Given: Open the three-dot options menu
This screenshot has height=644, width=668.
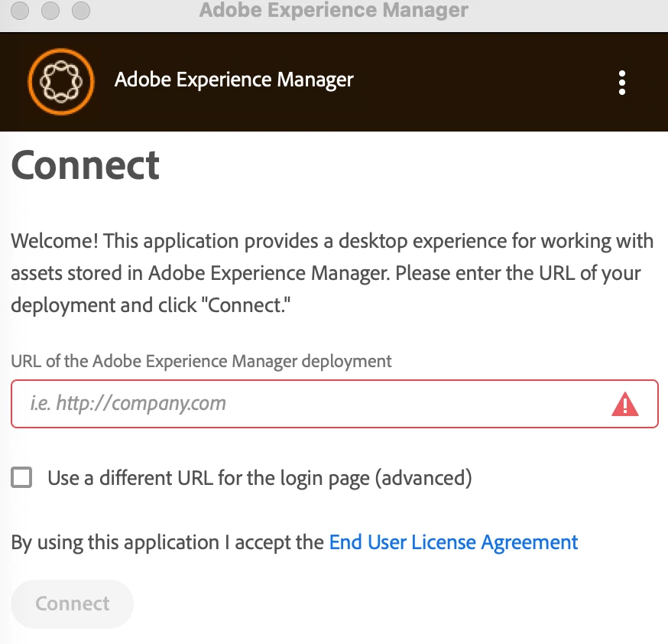Looking at the screenshot, I should coord(622,82).
